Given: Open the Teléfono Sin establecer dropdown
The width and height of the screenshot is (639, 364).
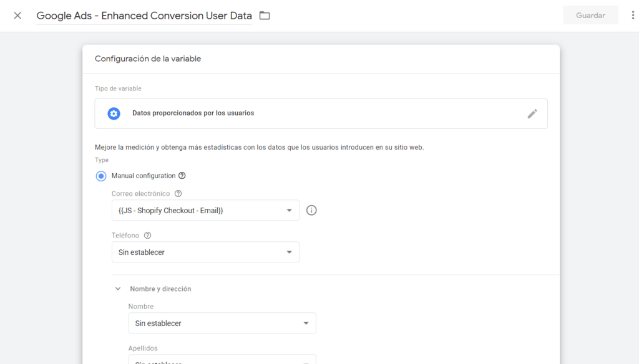Looking at the screenshot, I should pos(205,252).
